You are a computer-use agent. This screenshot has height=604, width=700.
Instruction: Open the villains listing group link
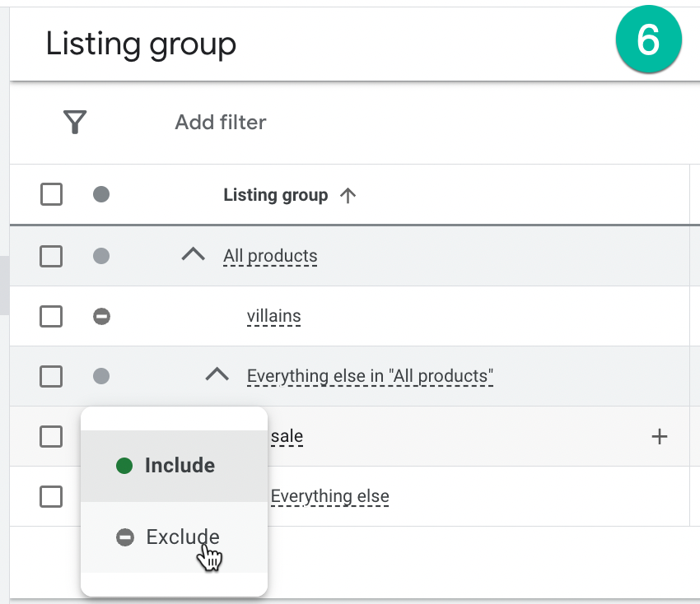click(x=273, y=316)
